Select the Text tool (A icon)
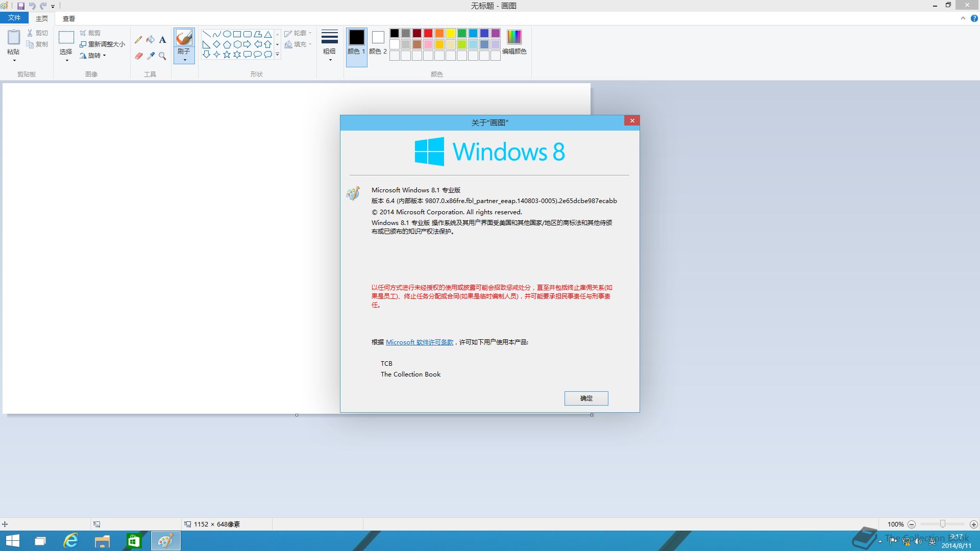 (162, 40)
